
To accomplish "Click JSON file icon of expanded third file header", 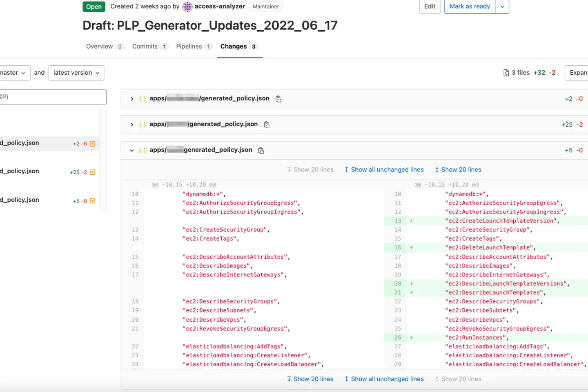I will (142, 150).
